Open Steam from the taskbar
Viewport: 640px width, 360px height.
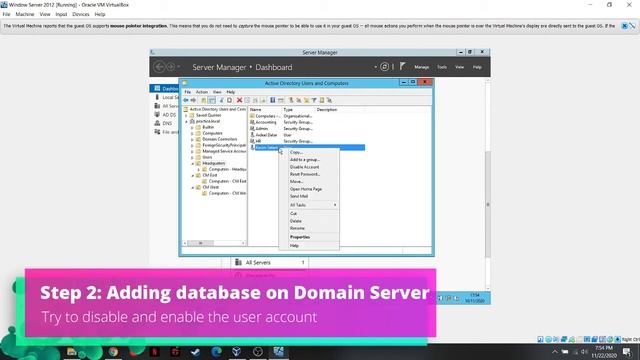[196, 351]
